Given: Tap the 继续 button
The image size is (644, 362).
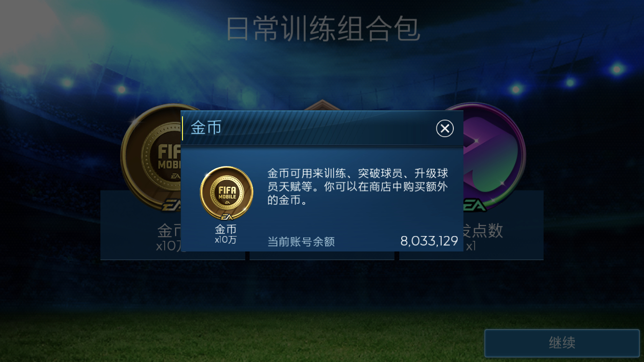Looking at the screenshot, I should pyautogui.click(x=562, y=343).
